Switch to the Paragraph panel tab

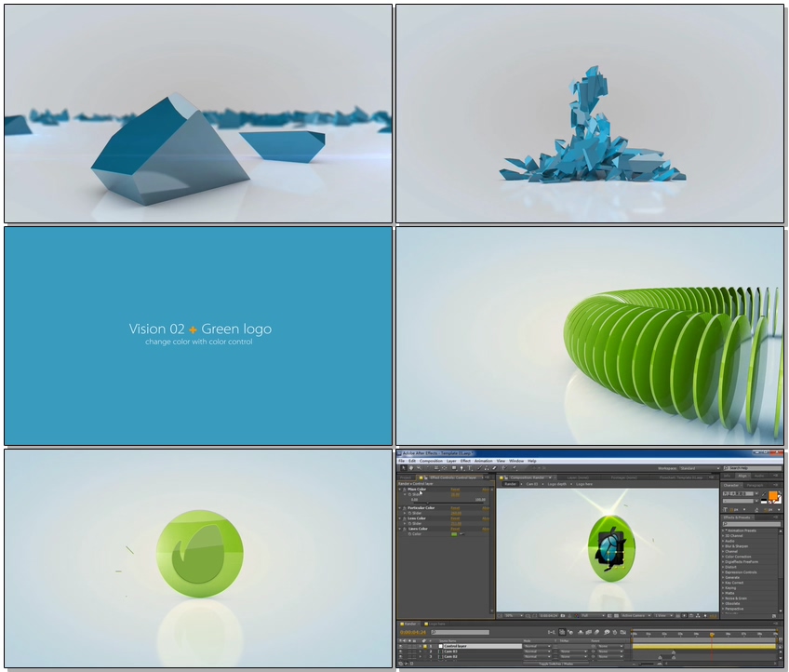click(755, 485)
